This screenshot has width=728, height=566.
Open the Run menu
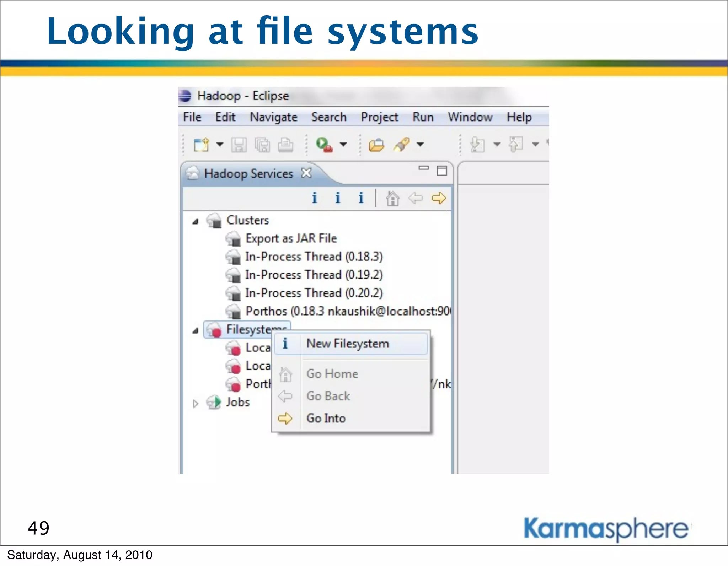click(x=423, y=117)
